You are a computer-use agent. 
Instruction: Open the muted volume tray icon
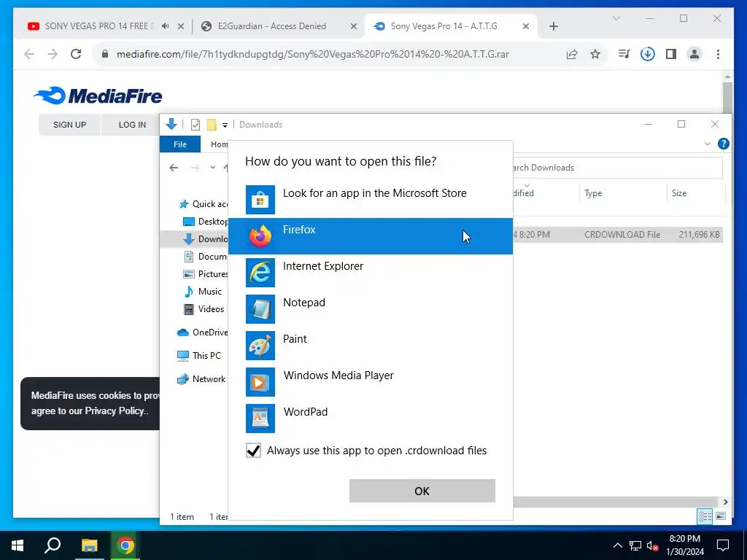pos(652,545)
